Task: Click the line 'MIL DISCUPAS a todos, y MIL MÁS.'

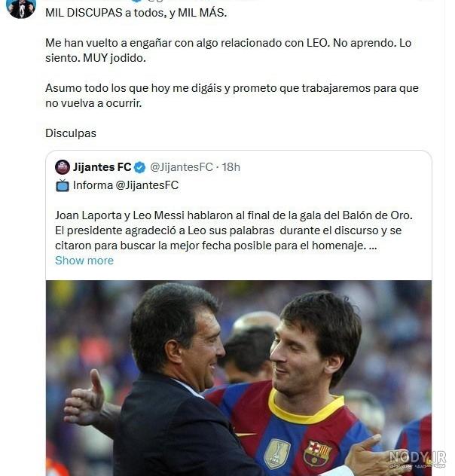Action: pyautogui.click(x=136, y=13)
